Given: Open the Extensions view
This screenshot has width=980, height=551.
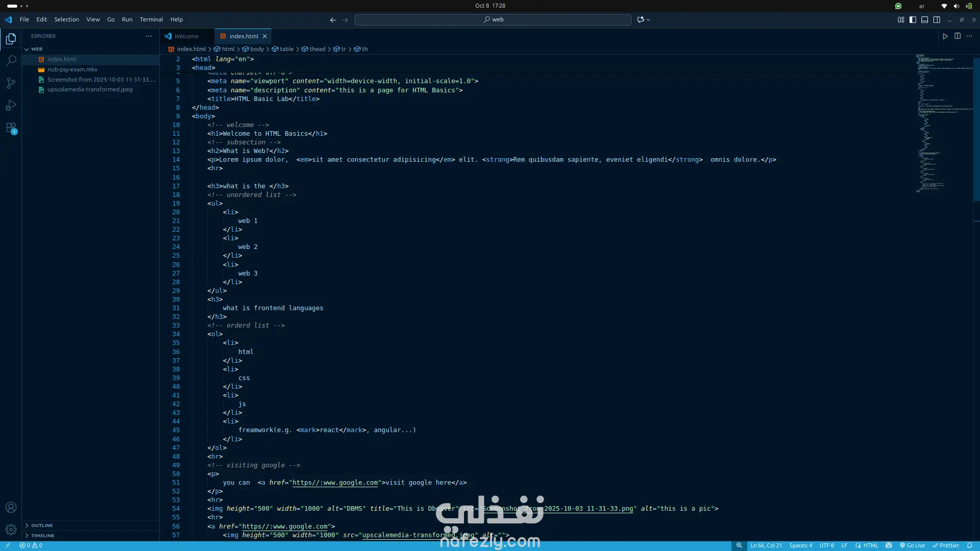Looking at the screenshot, I should 11,128.
